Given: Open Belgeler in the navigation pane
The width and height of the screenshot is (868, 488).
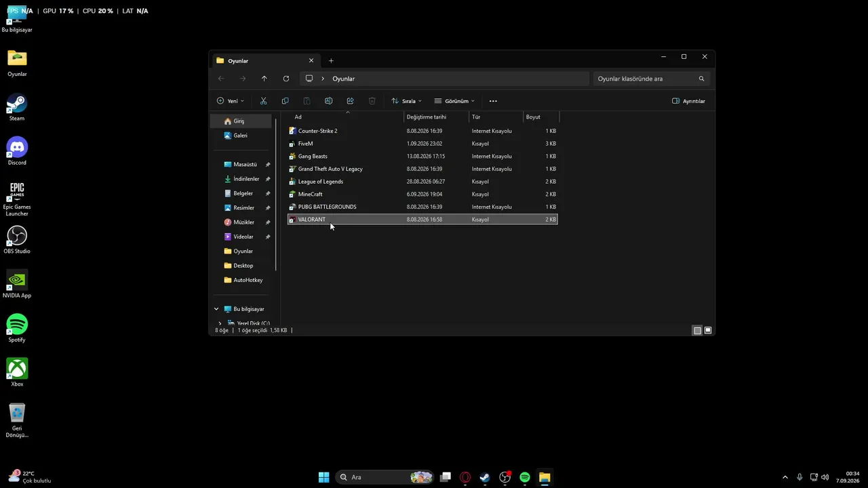Looking at the screenshot, I should point(242,193).
